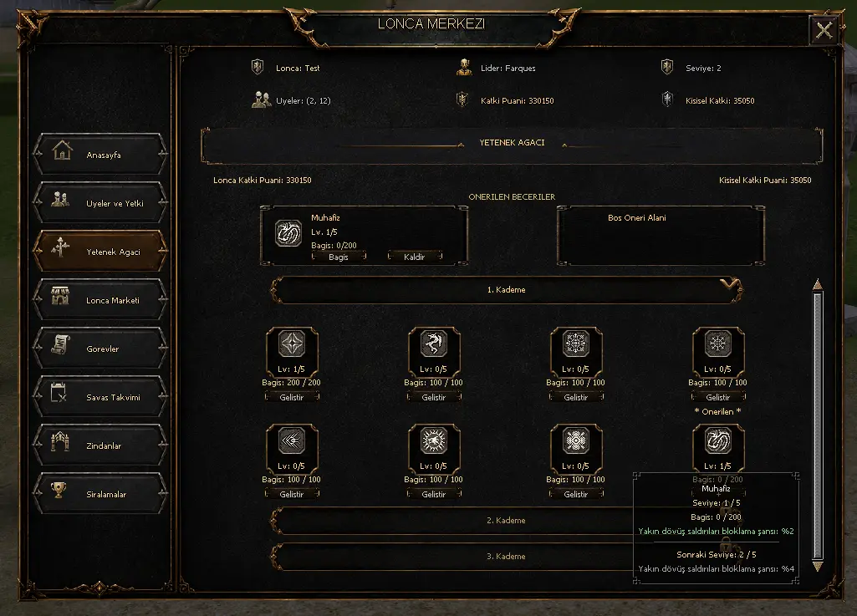Click the sunburst skill icon in second row

434,441
